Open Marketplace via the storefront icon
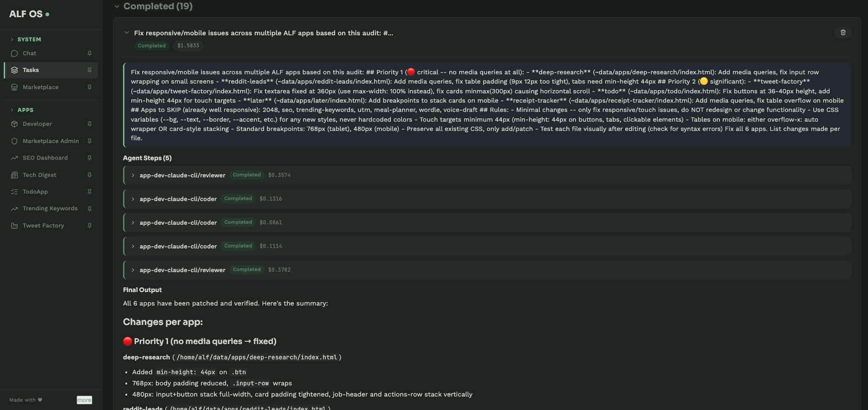Image resolution: width=868 pixels, height=410 pixels. click(14, 87)
